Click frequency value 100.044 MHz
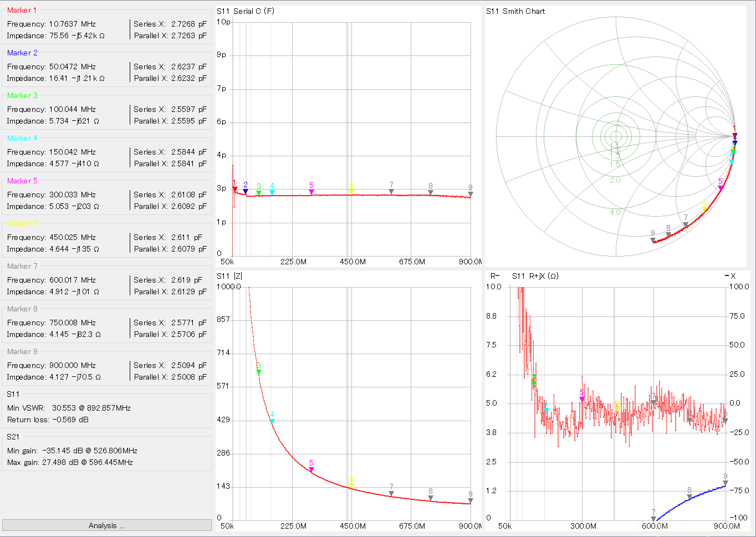This screenshot has height=537, width=756. (x=73, y=109)
